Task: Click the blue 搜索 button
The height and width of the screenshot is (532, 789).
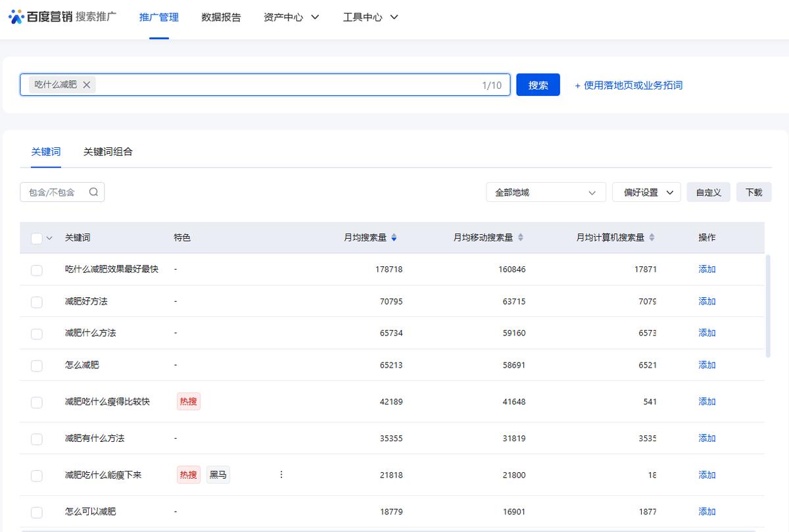Action: [x=538, y=84]
